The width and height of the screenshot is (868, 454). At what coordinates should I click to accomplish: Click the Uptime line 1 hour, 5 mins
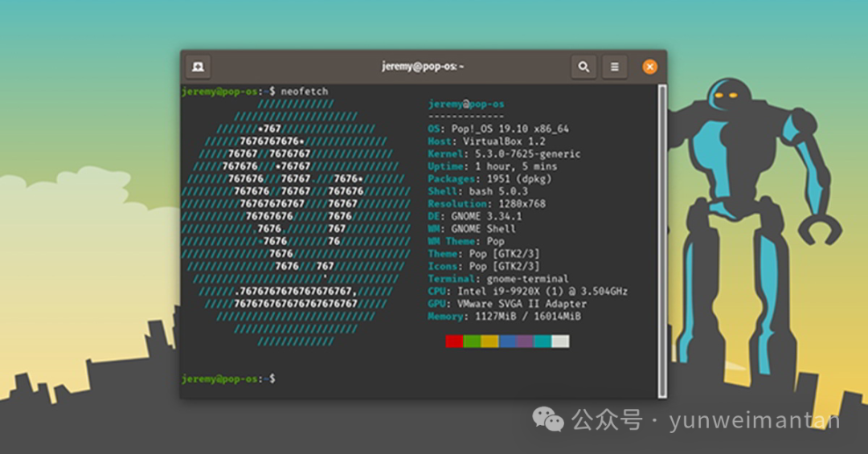point(493,166)
